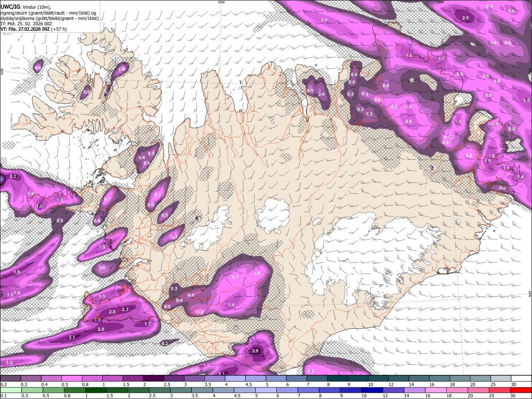Click the dark teal 8 swatch in the snow legend
This screenshot has width=532, height=399.
[337, 379]
